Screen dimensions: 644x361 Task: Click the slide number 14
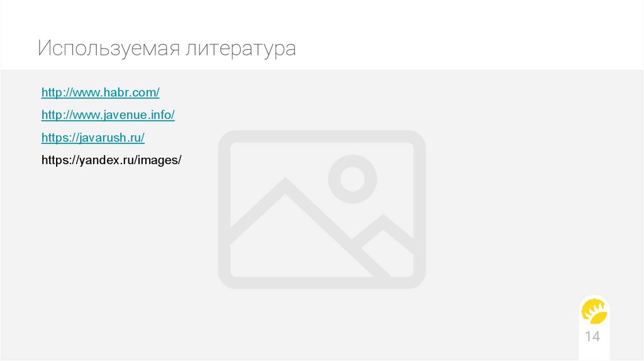coord(592,336)
